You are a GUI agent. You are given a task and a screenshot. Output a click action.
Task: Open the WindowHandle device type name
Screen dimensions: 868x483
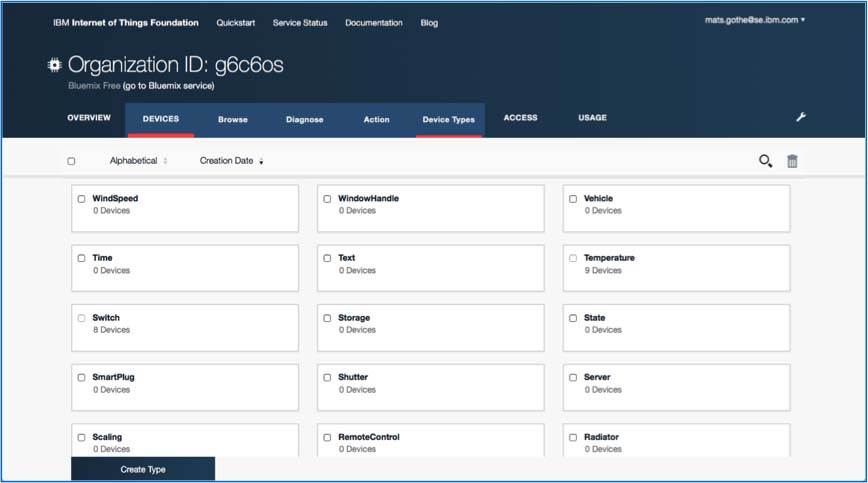[368, 198]
